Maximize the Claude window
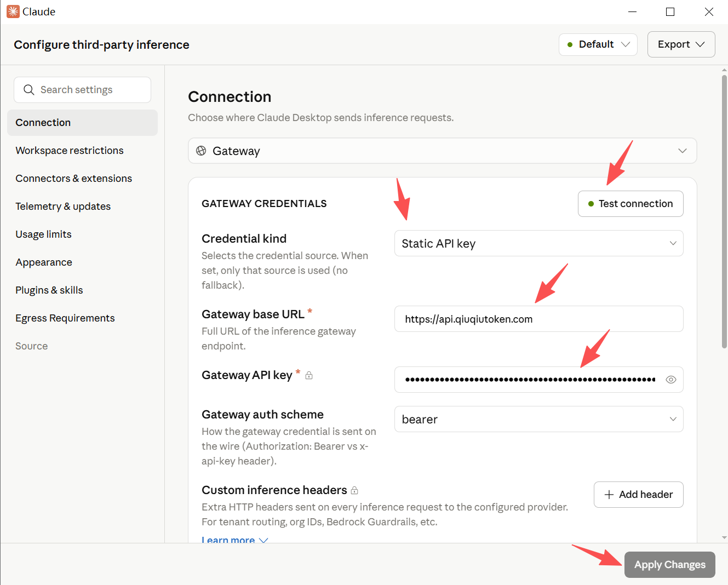The image size is (728, 585). (670, 12)
